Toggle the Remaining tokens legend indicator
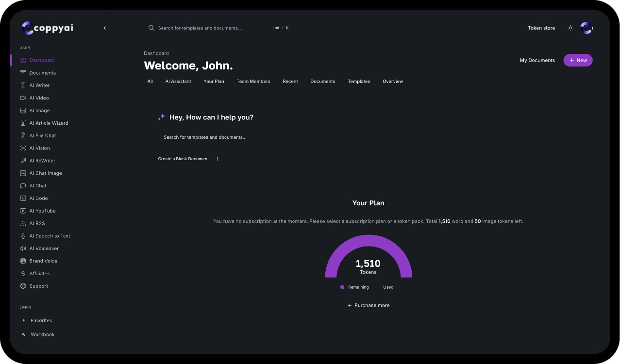Image resolution: width=620 pixels, height=364 pixels. (x=342, y=287)
